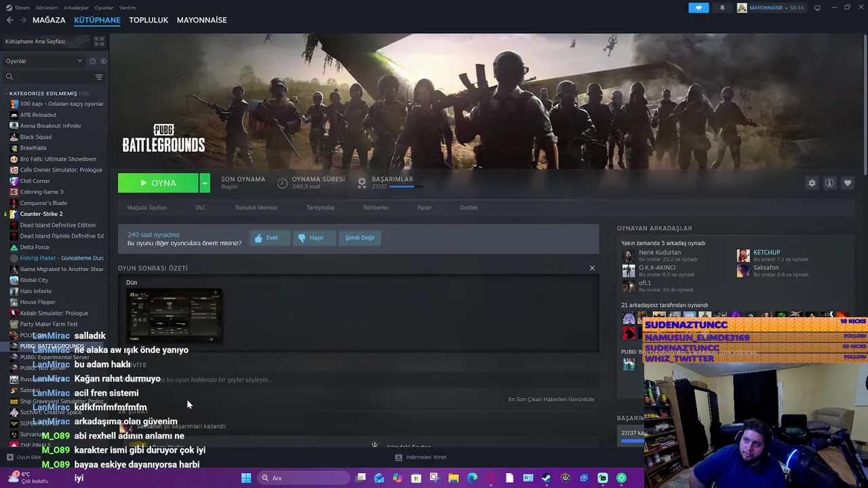Open friend Nene Kudurtan's avatar
This screenshot has height=488, width=868.
tap(629, 256)
